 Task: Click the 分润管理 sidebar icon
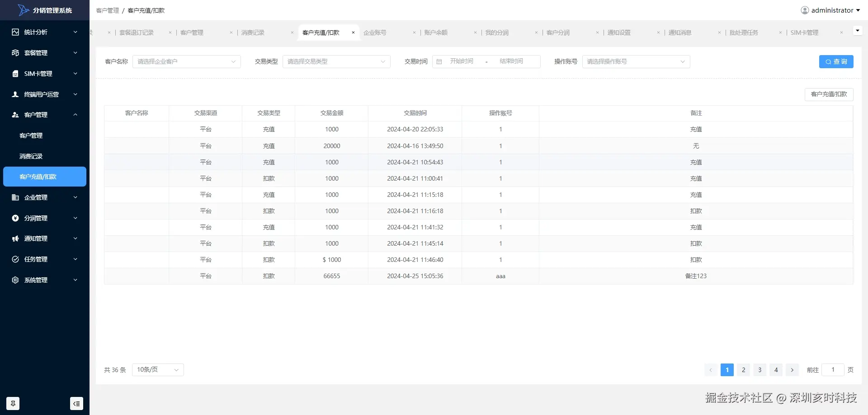15,218
